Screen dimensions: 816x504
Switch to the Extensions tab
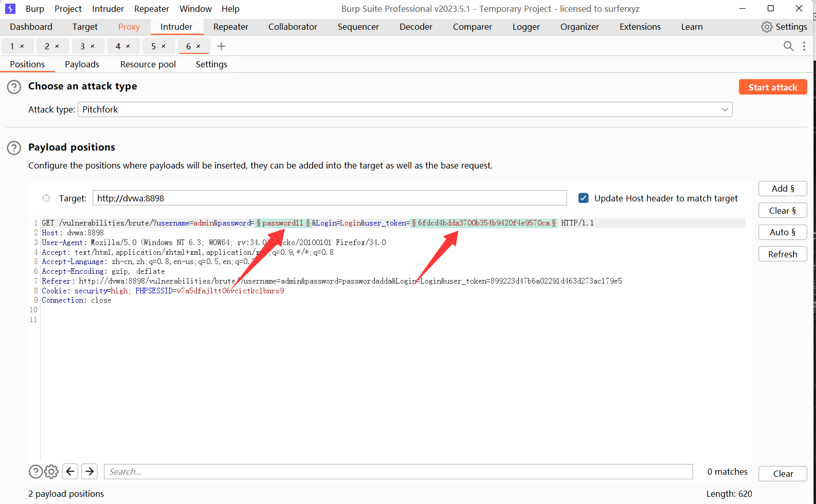[640, 27]
